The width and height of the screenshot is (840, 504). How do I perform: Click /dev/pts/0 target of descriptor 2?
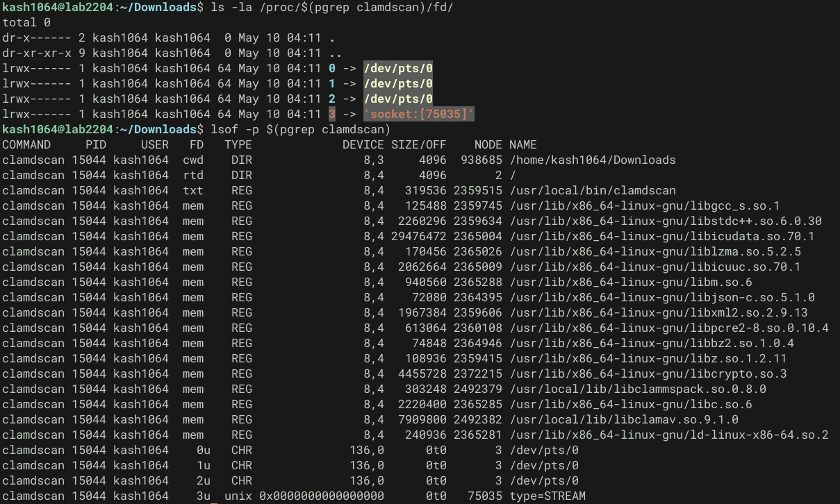tap(398, 99)
